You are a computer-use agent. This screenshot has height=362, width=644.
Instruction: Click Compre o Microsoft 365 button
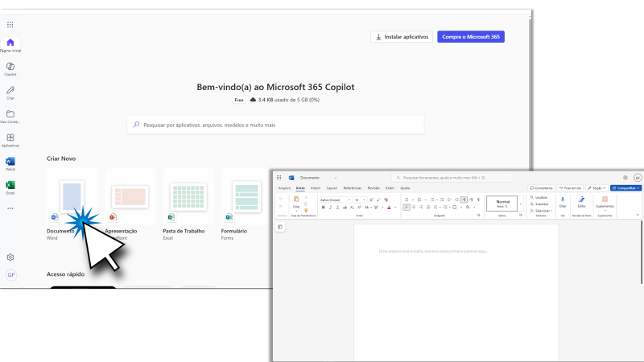pyautogui.click(x=471, y=36)
